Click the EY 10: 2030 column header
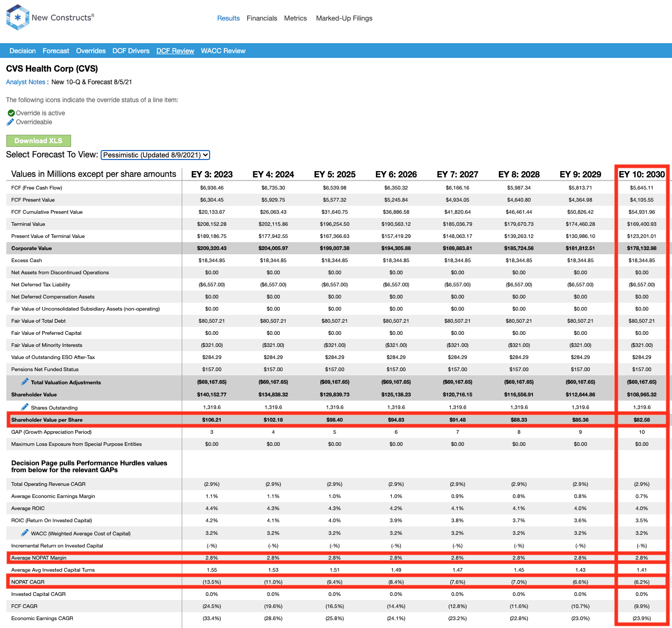The height and width of the screenshot is (628, 672). 641,174
